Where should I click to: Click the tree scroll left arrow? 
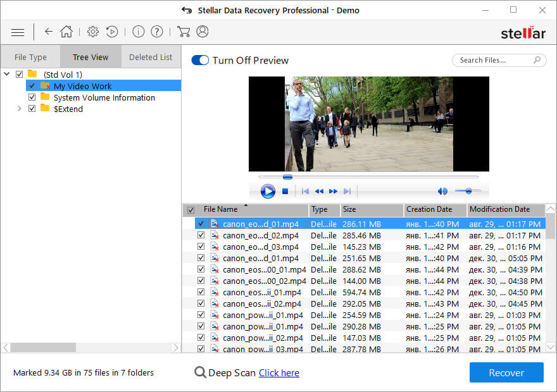[x=6, y=347]
